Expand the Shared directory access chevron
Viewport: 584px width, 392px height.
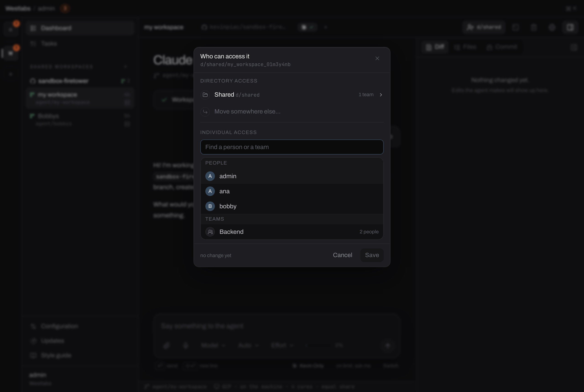[381, 95]
